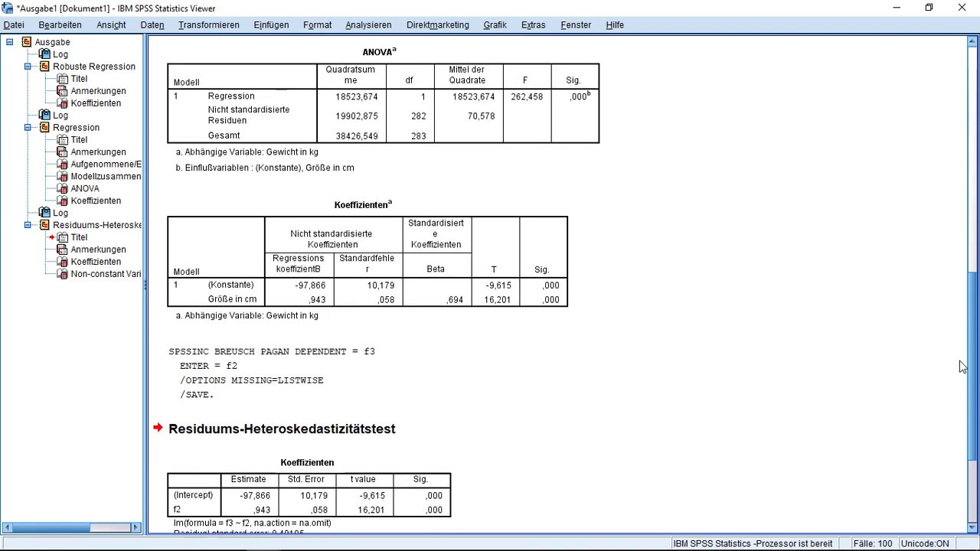This screenshot has width=980, height=551.
Task: Click Beta value ,694 in Koeffizienten table
Action: (x=455, y=300)
